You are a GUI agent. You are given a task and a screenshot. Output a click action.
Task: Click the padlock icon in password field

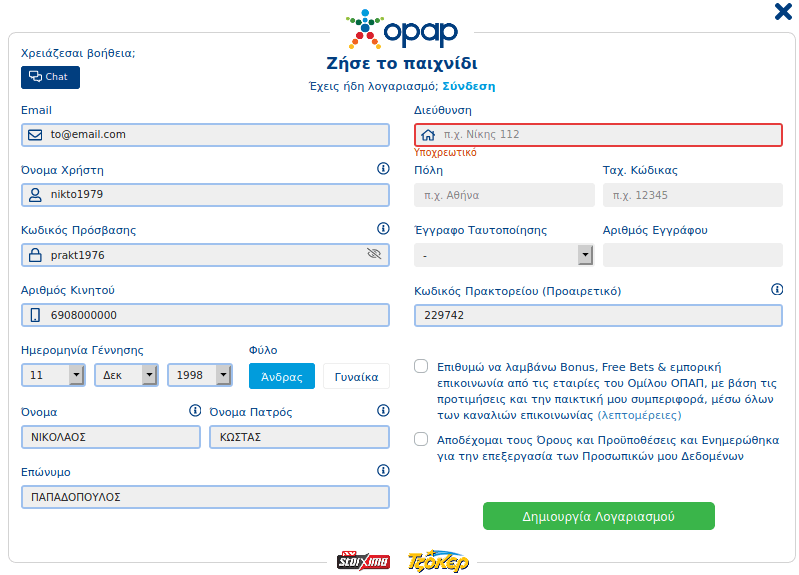click(35, 255)
